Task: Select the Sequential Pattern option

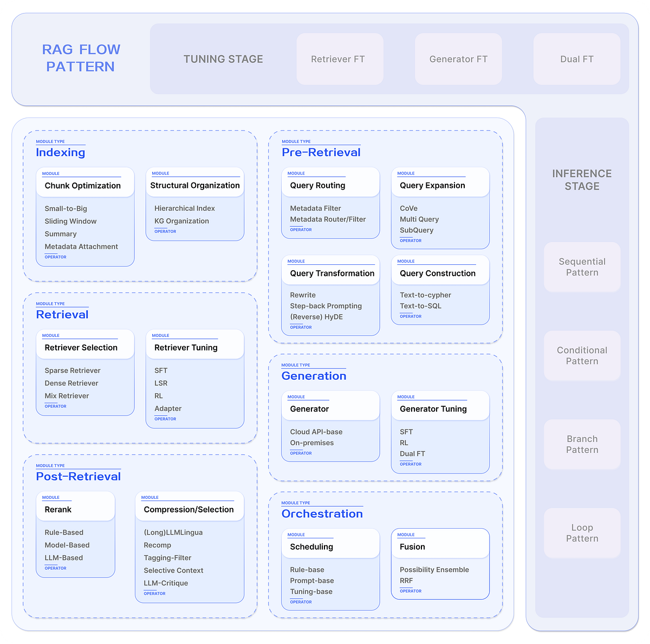Action: pyautogui.click(x=582, y=266)
